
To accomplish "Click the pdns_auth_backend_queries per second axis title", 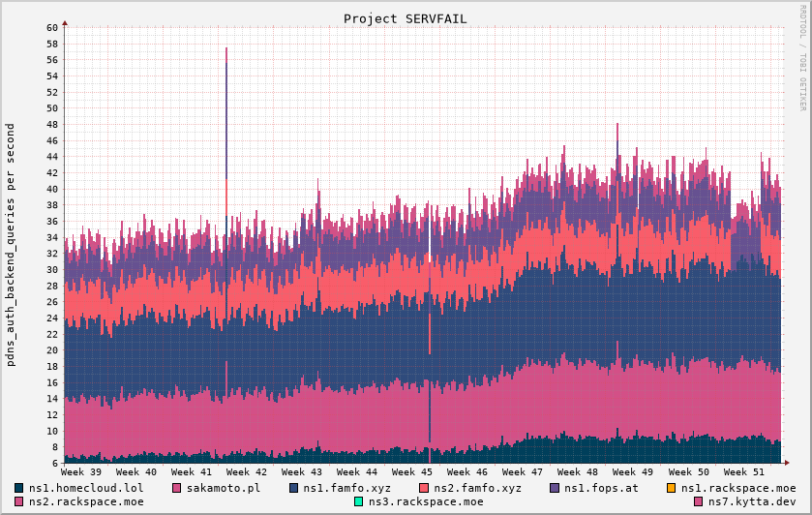I will [x=11, y=244].
